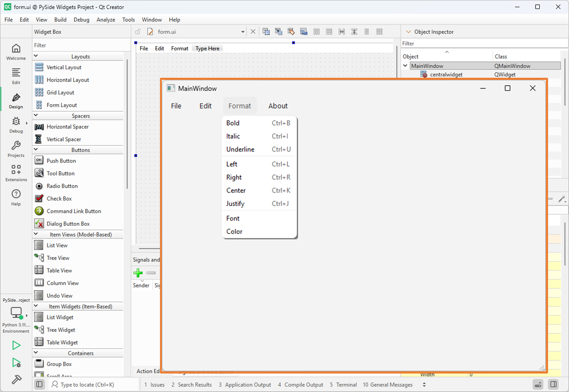569x392 pixels.
Task: Click the Object Inspector Filter field
Action: point(484,43)
